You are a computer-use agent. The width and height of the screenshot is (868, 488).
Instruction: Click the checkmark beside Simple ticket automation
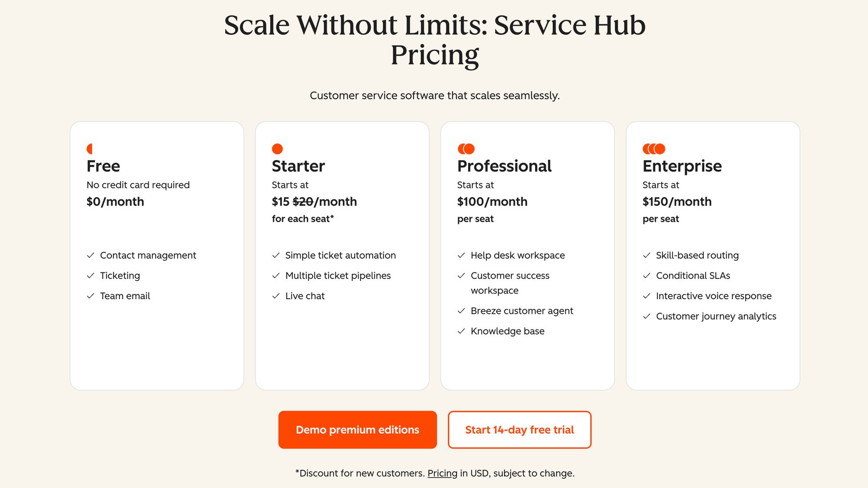pos(276,255)
